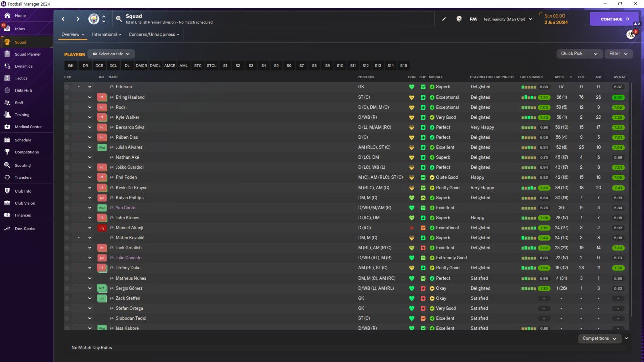Open the Competitions dropdown at bottom
Image resolution: width=644 pixels, height=362 pixels.
[x=599, y=338]
